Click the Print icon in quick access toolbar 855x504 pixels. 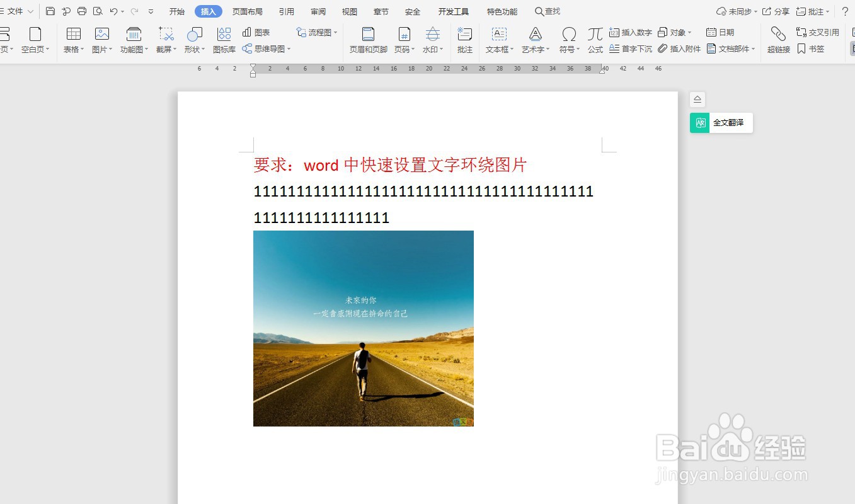pos(82,11)
